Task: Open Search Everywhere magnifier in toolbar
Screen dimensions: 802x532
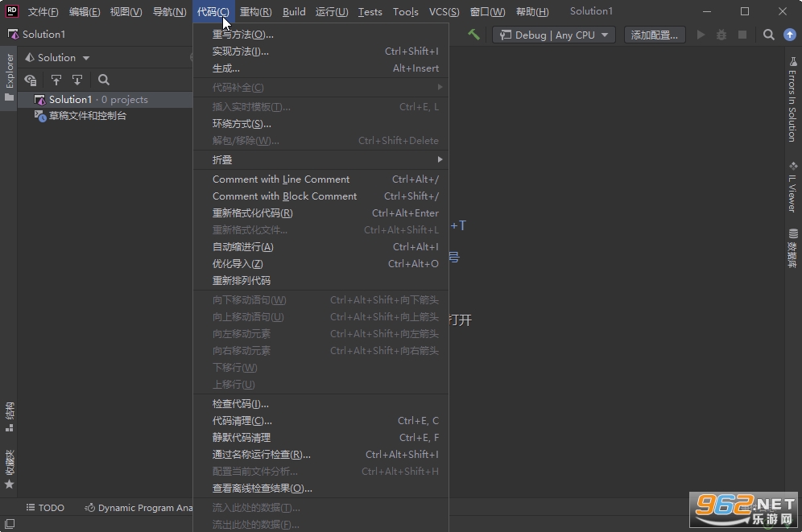Action: tap(768, 35)
